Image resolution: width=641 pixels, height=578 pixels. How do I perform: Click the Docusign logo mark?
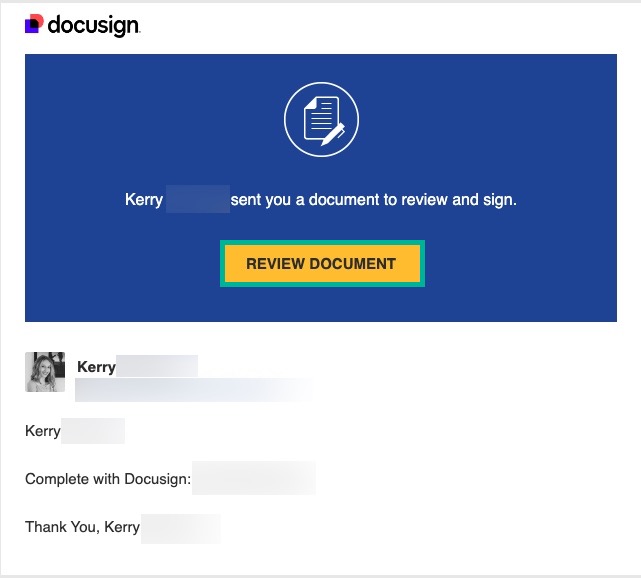click(34, 24)
